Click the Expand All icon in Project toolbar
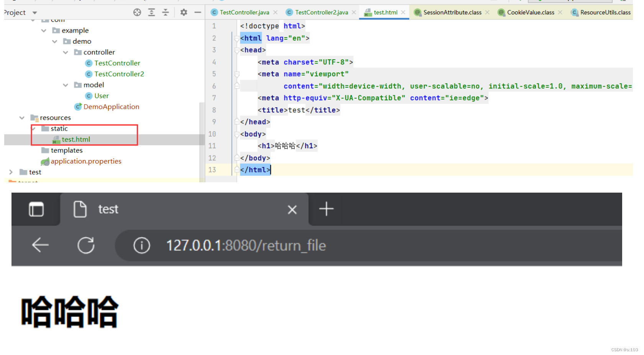Screen dimensions: 644x355 click(x=152, y=12)
